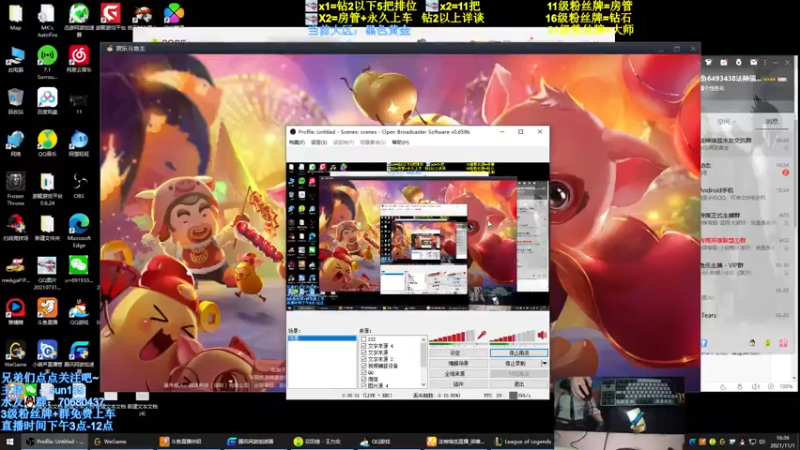Open the 帮助(H) menu in OBS
Viewport: 800px width, 450px height.
(x=401, y=142)
